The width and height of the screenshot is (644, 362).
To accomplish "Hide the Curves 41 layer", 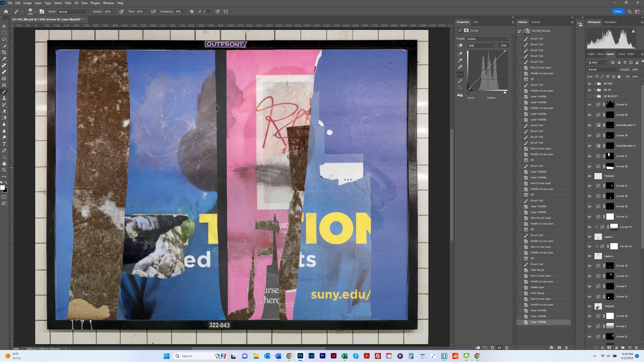I will click(x=589, y=105).
